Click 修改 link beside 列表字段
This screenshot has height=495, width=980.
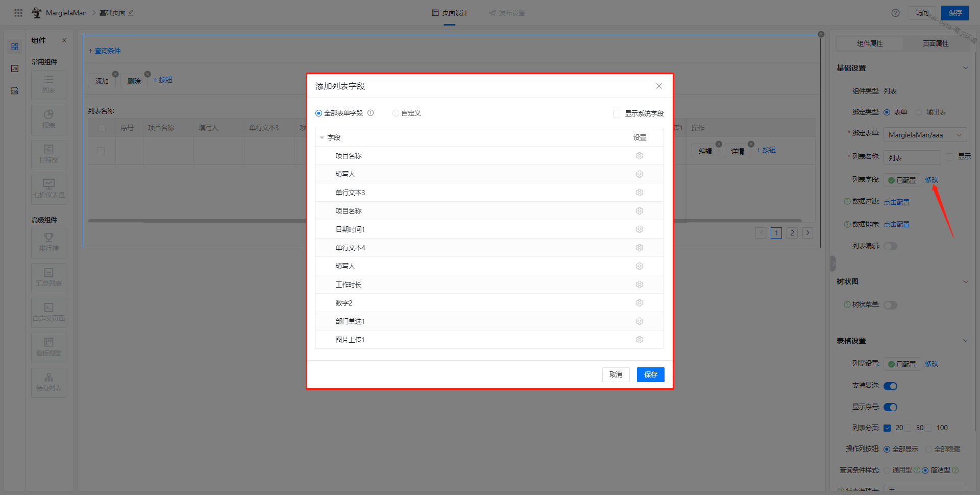(932, 180)
